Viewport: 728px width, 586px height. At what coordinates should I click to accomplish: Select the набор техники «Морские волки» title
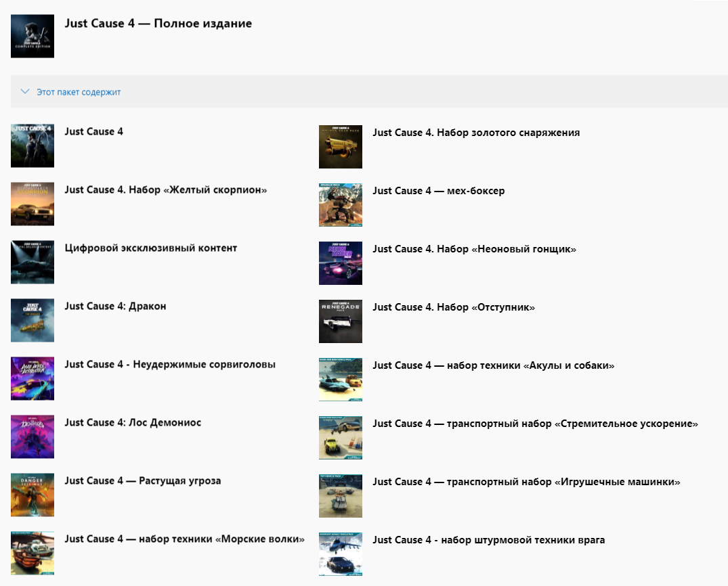[184, 539]
